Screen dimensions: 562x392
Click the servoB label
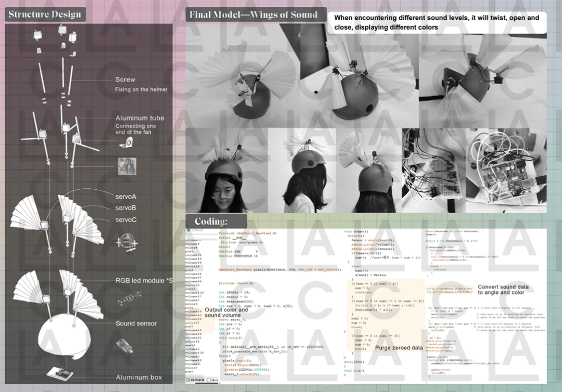125,207
